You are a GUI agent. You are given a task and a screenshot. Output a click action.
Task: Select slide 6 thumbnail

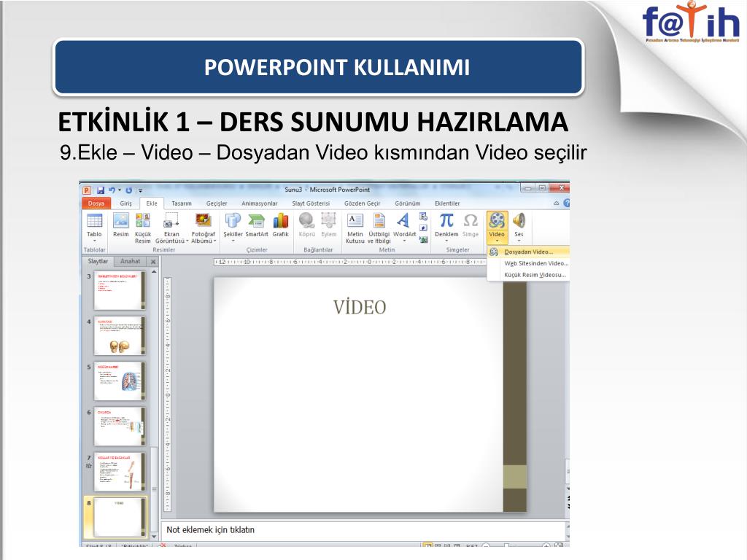click(119, 426)
